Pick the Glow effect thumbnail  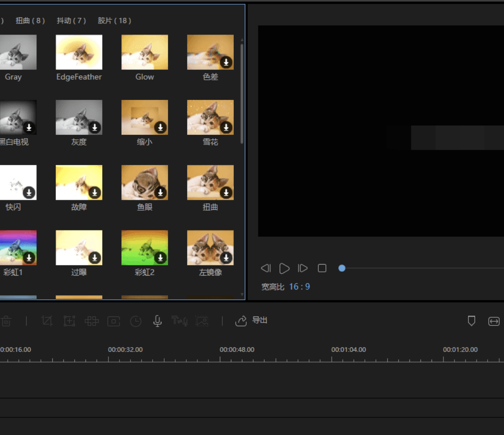pyautogui.click(x=144, y=52)
